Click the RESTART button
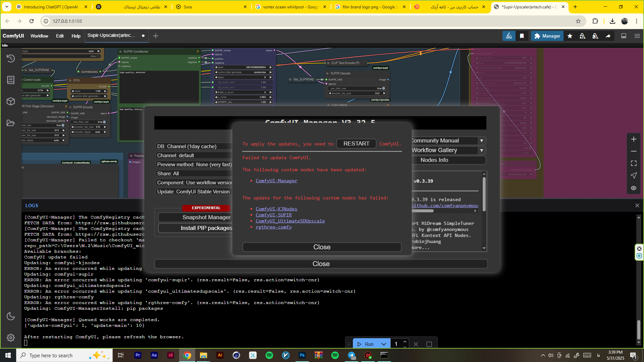 click(x=356, y=143)
